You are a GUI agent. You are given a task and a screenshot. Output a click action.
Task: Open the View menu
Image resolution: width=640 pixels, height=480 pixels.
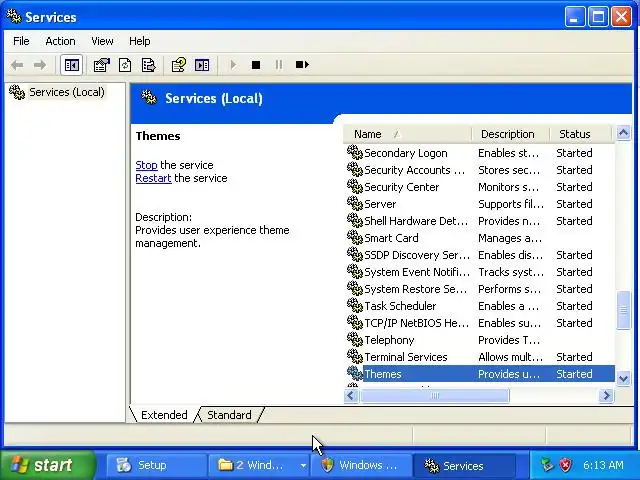(102, 41)
